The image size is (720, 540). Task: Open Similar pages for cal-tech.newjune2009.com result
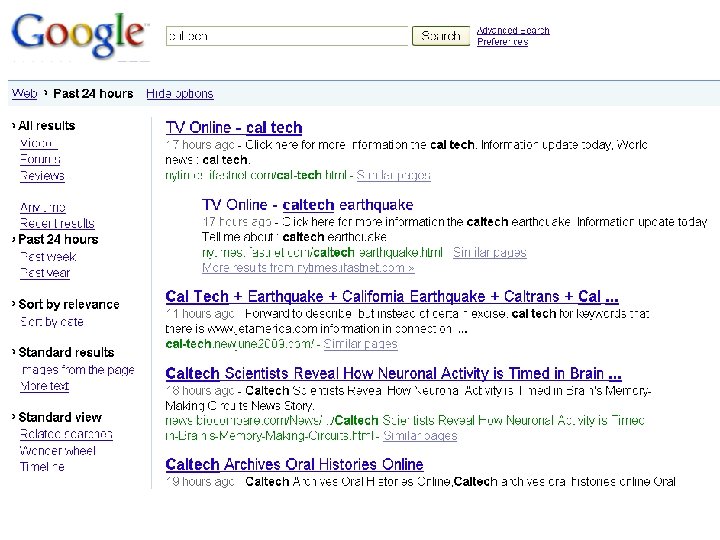(360, 344)
